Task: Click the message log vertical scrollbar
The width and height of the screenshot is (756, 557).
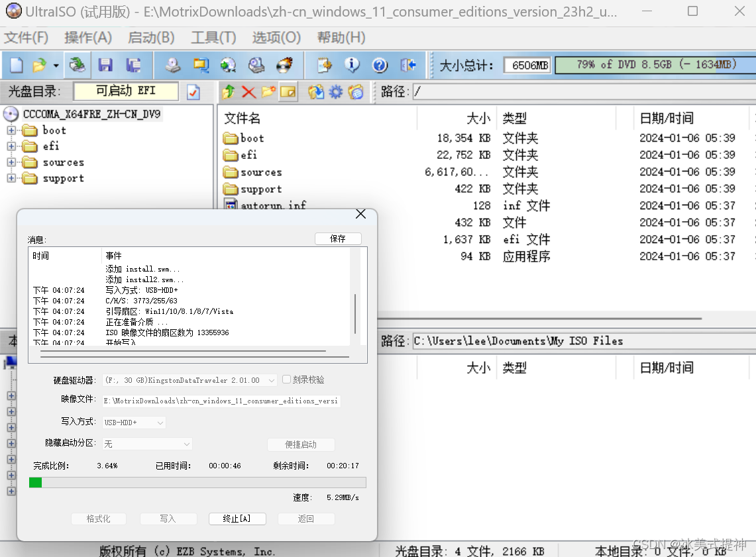Action: tap(355, 313)
